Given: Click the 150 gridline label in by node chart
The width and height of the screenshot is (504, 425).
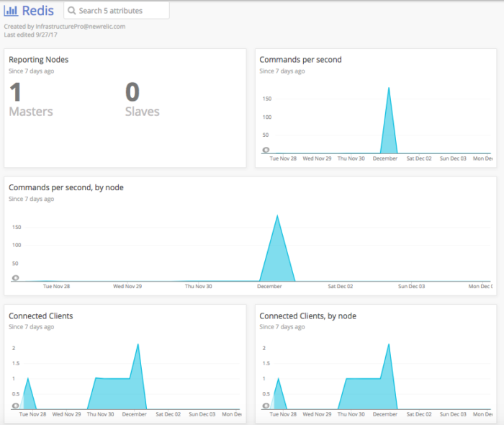Looking at the screenshot, I should [x=17, y=227].
